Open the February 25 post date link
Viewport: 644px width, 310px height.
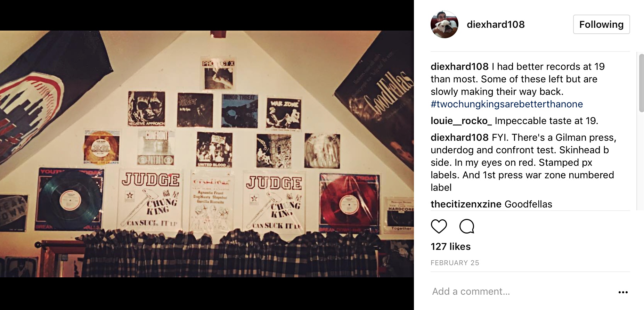pyautogui.click(x=455, y=263)
